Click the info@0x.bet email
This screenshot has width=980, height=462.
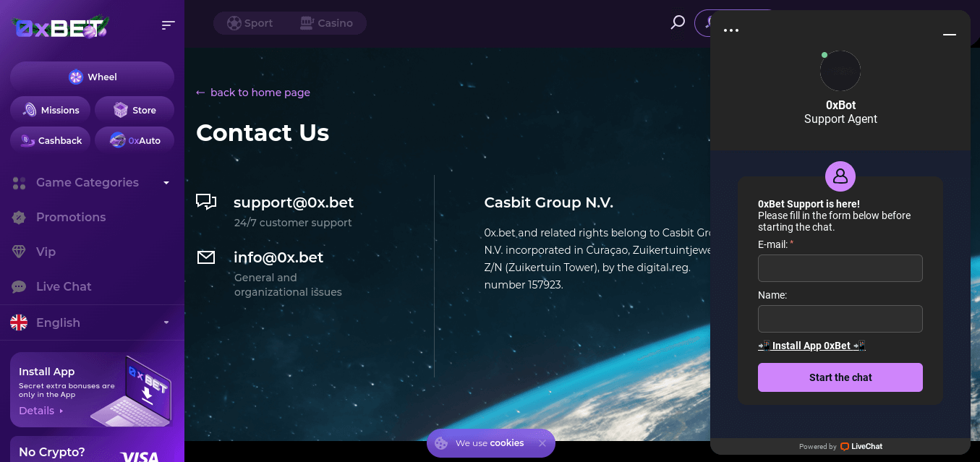tap(278, 257)
